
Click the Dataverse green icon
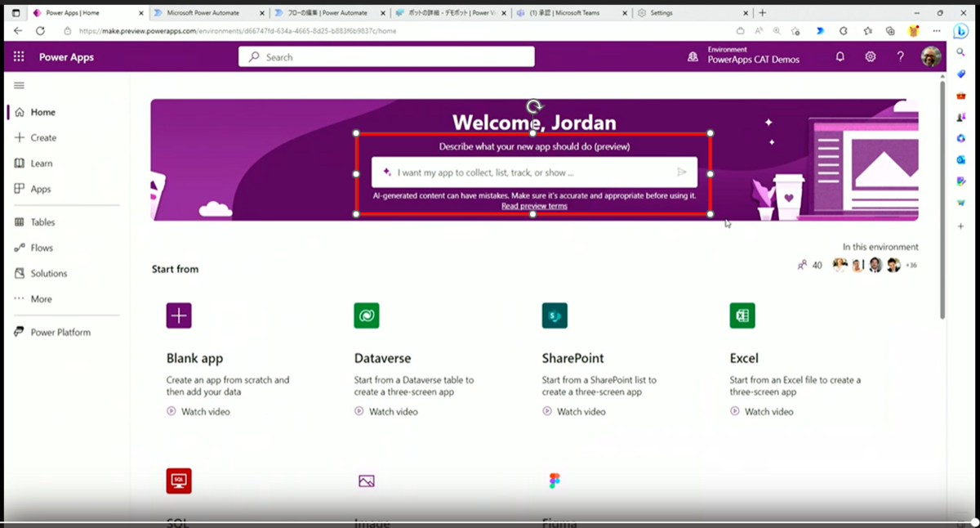[x=367, y=315]
